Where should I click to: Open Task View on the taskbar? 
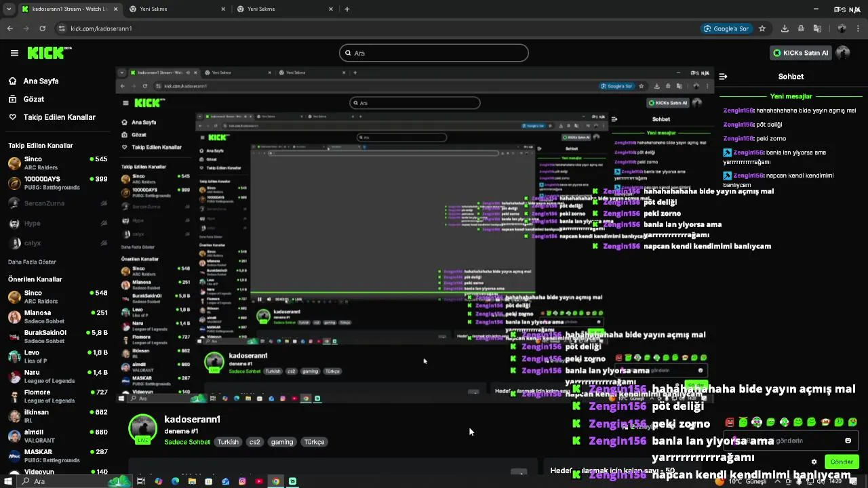pyautogui.click(x=141, y=481)
